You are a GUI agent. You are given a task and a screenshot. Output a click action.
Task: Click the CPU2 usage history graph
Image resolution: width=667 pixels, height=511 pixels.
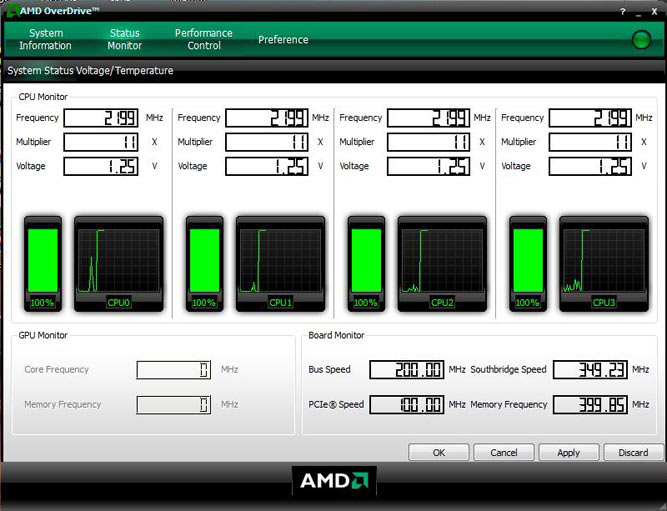point(442,264)
